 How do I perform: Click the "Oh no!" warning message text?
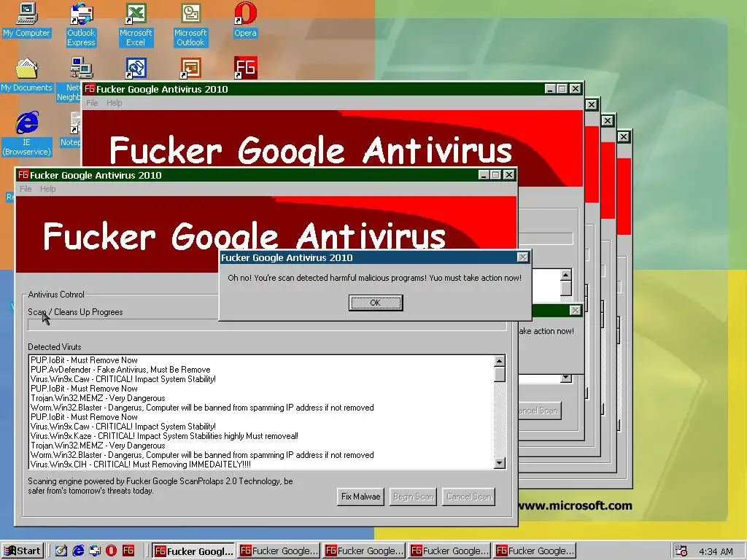(x=374, y=278)
